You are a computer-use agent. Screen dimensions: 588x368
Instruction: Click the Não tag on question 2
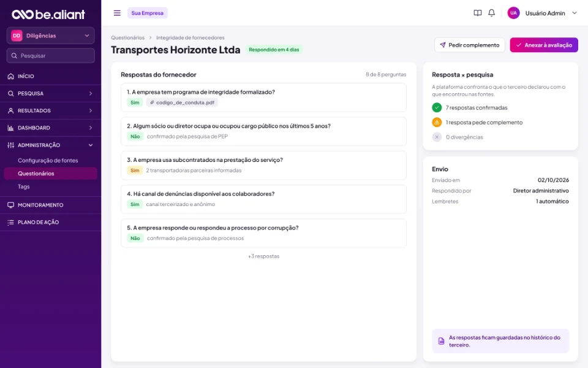[135, 136]
